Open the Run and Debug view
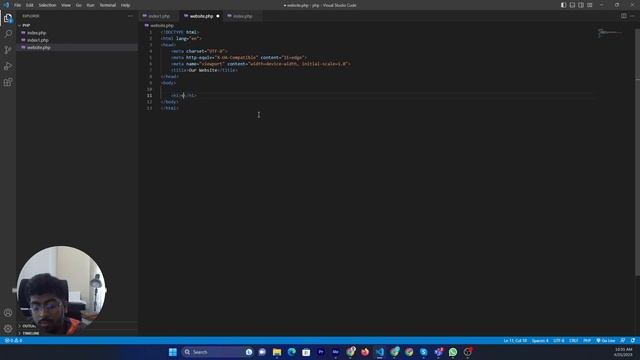This screenshot has width=640, height=360. click(8, 66)
